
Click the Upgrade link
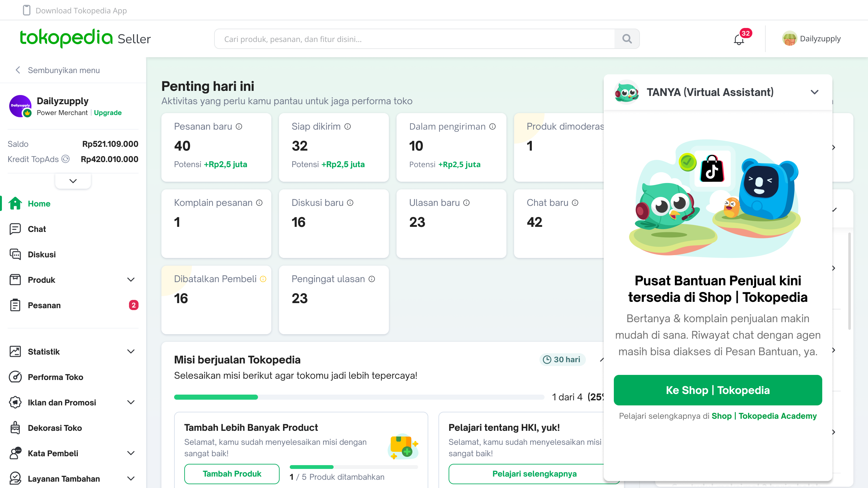(x=107, y=112)
